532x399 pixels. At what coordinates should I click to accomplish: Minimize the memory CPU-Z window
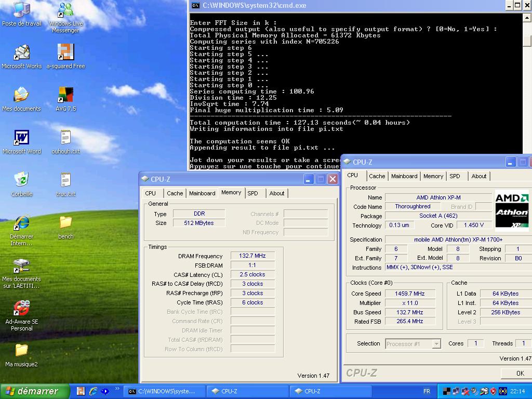[308, 179]
